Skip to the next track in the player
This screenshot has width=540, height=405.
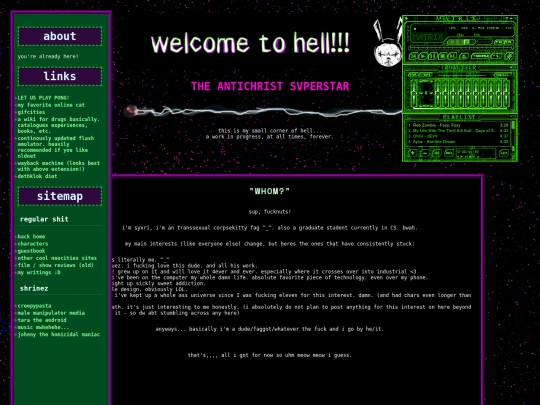pyautogui.click(x=453, y=56)
